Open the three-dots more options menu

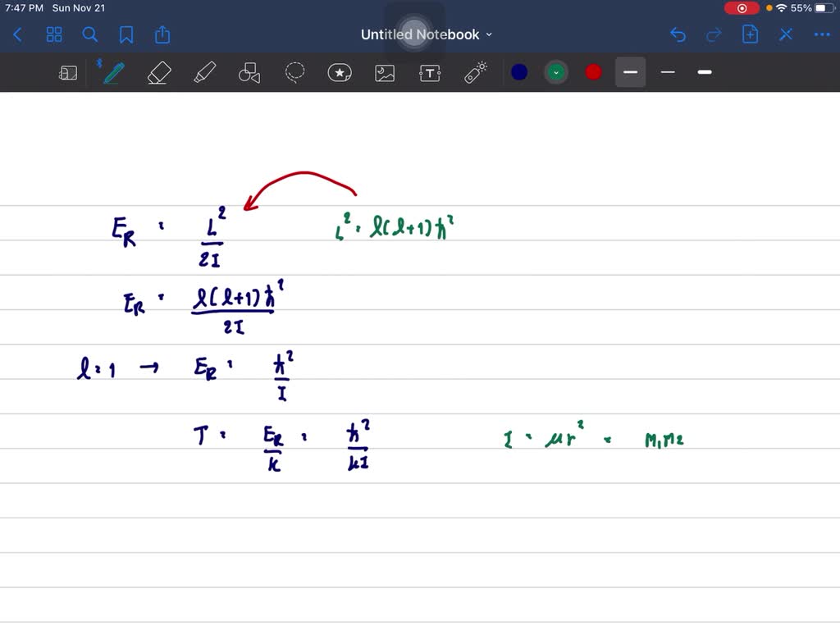(x=821, y=34)
